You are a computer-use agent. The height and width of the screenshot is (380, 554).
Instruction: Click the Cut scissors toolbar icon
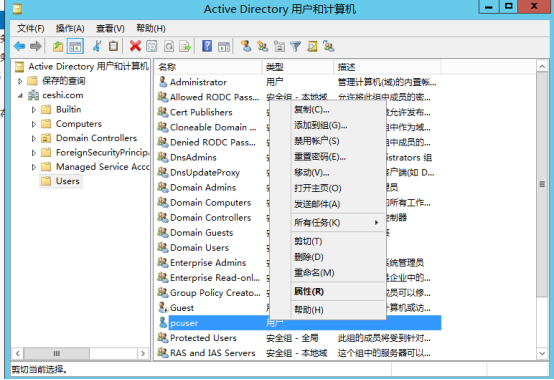tap(96, 46)
